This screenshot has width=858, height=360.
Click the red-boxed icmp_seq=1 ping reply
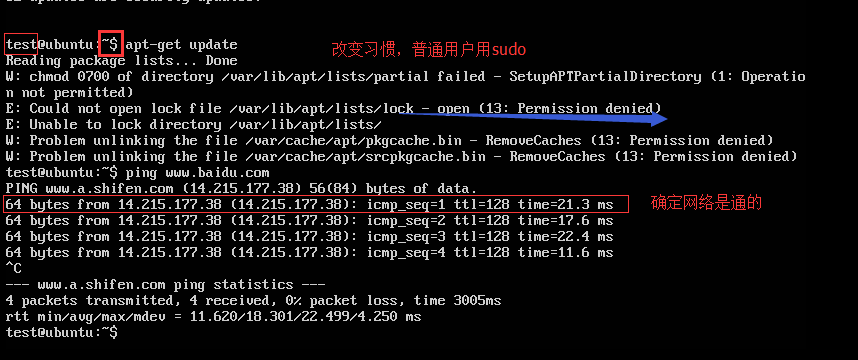316,205
